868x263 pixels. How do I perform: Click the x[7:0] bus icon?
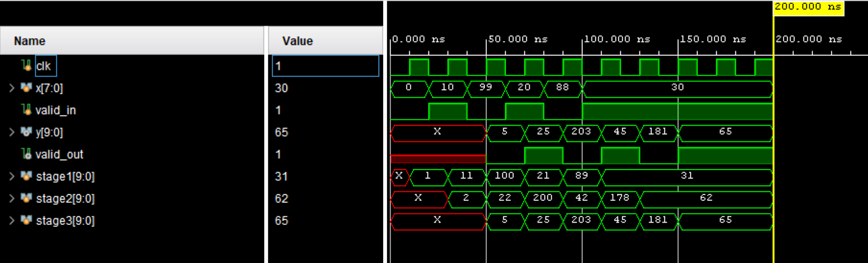26,88
